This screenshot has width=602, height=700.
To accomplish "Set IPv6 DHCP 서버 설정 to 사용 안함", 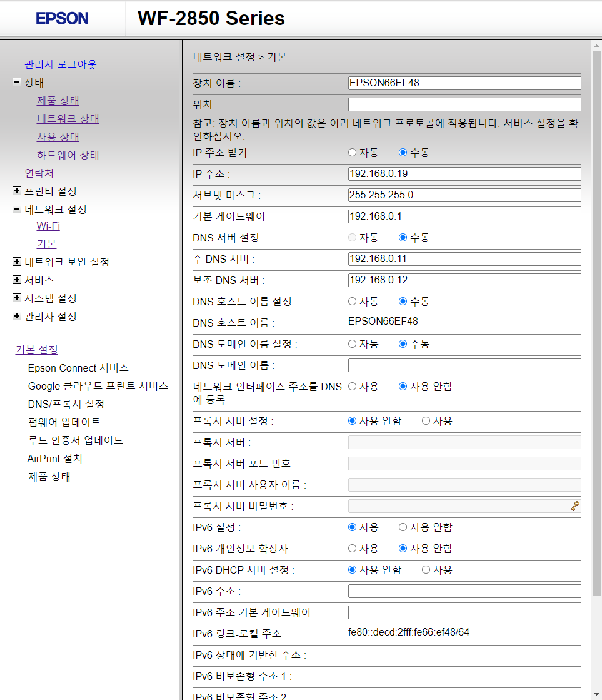I will (352, 570).
